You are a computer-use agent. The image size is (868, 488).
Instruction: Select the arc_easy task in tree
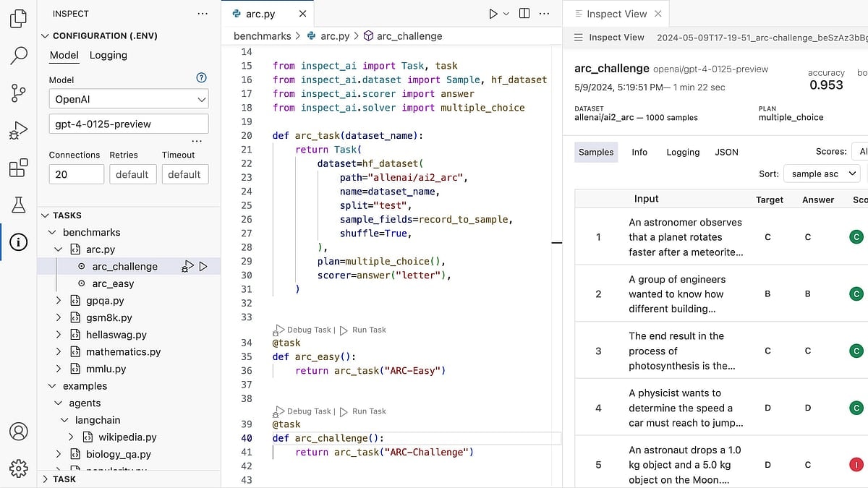coord(113,283)
